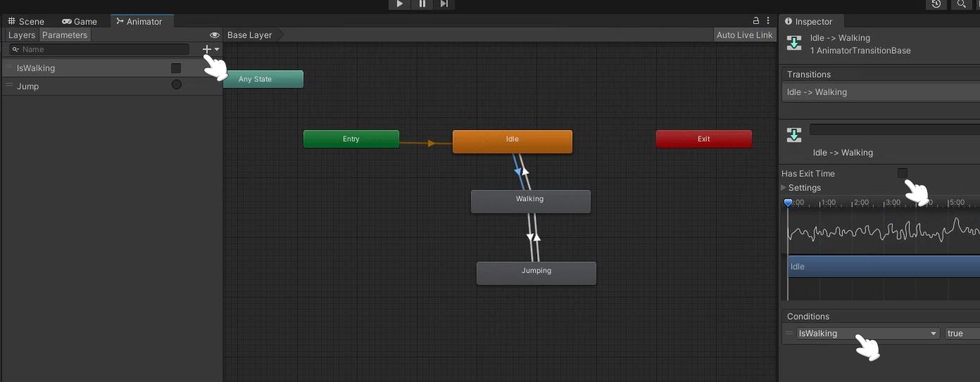Tick the IsWalking parameter checkbox
The image size is (980, 382).
pyautogui.click(x=176, y=68)
